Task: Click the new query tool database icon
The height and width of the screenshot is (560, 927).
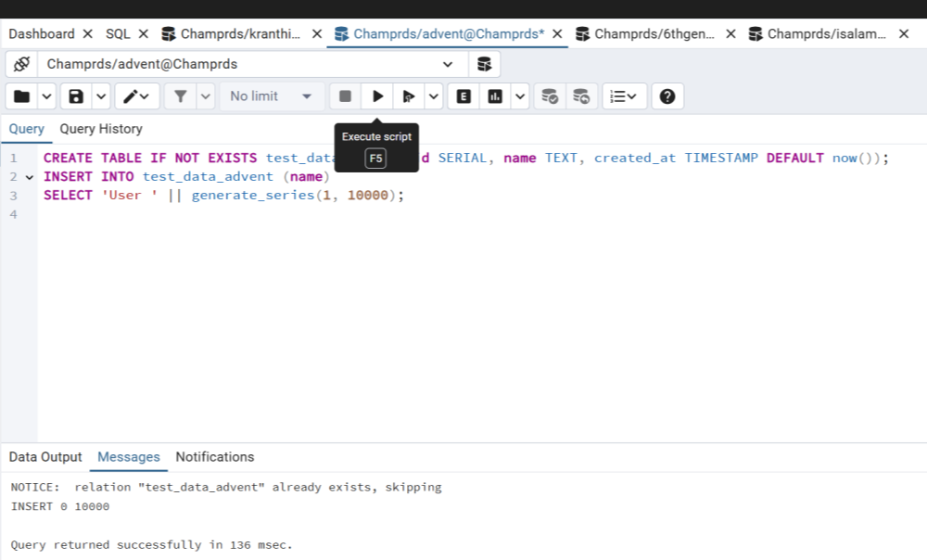Action: tap(484, 64)
